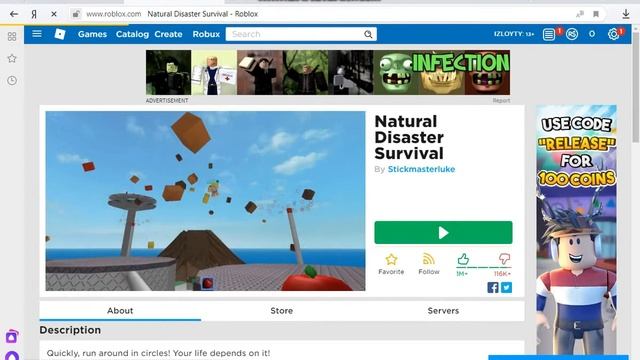Start the game with green Play button
The width and height of the screenshot is (640, 360).
point(443,233)
